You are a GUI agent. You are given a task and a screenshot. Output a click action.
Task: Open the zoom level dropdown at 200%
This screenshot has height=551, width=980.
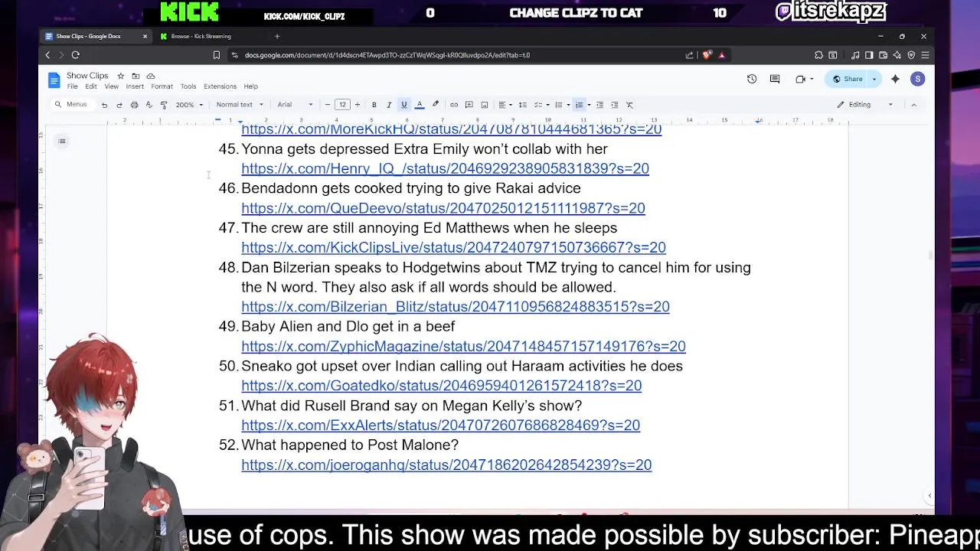(x=189, y=105)
